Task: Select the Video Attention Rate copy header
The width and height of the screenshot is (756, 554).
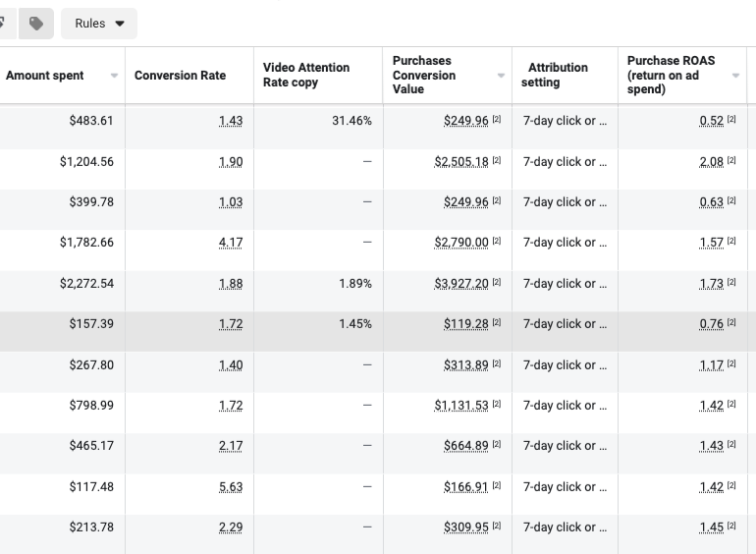Action: click(306, 75)
